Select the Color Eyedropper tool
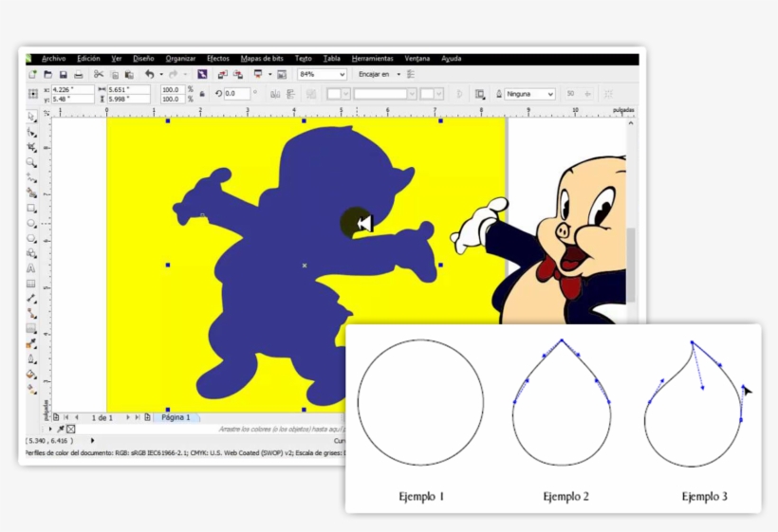 (31, 343)
